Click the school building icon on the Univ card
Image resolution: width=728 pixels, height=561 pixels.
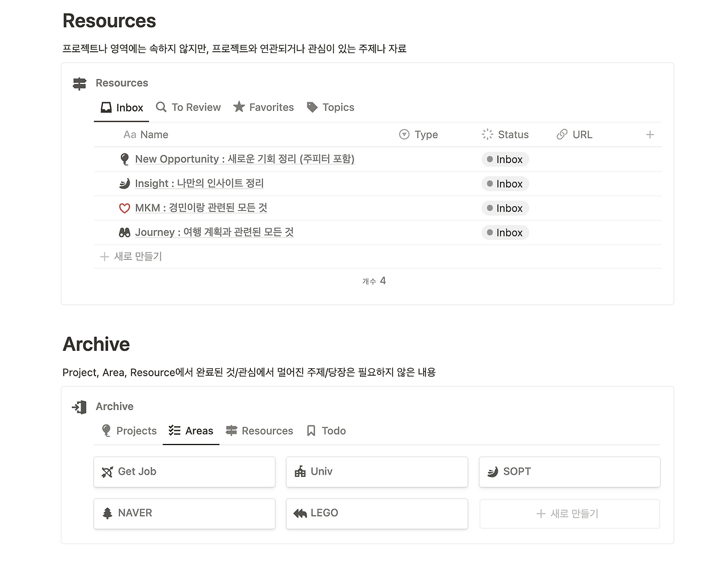click(x=300, y=472)
